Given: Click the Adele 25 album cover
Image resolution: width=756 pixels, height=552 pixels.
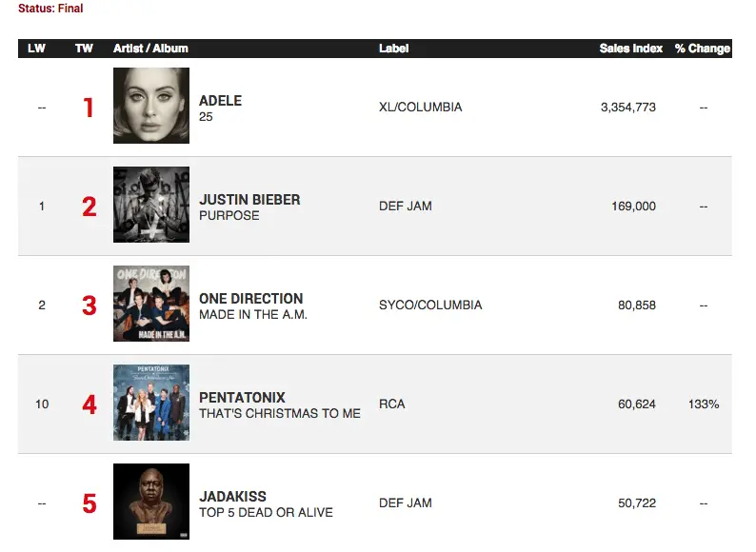Looking at the screenshot, I should click(150, 106).
